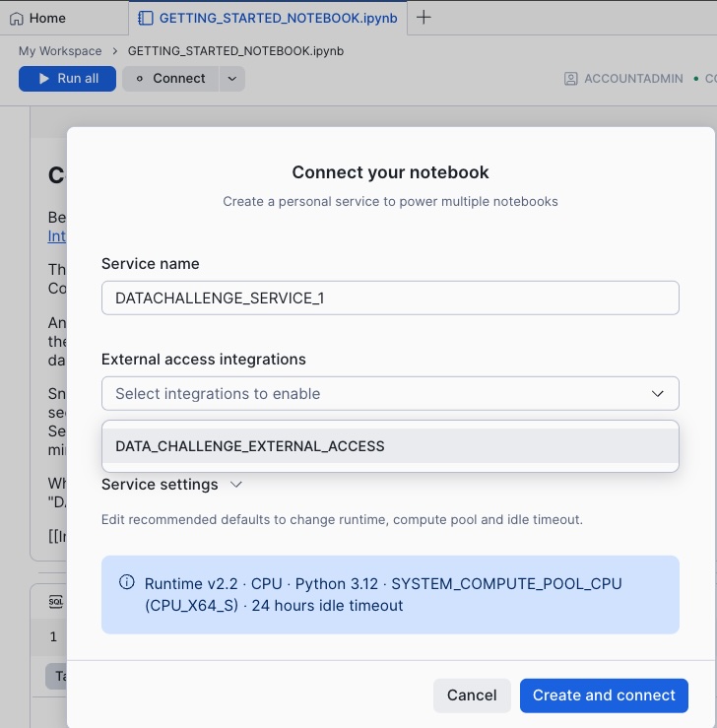Expand the Service settings section
The height and width of the screenshot is (728, 717).
[x=172, y=485]
